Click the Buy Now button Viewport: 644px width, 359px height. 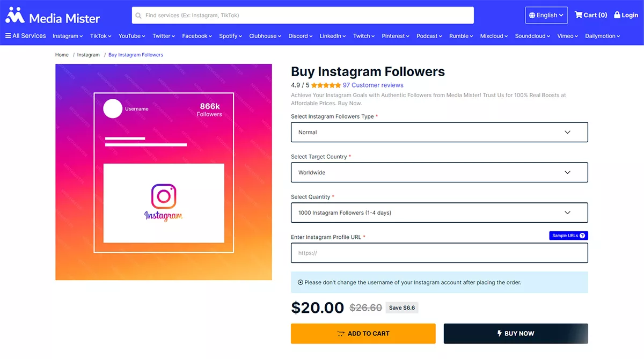(515, 333)
